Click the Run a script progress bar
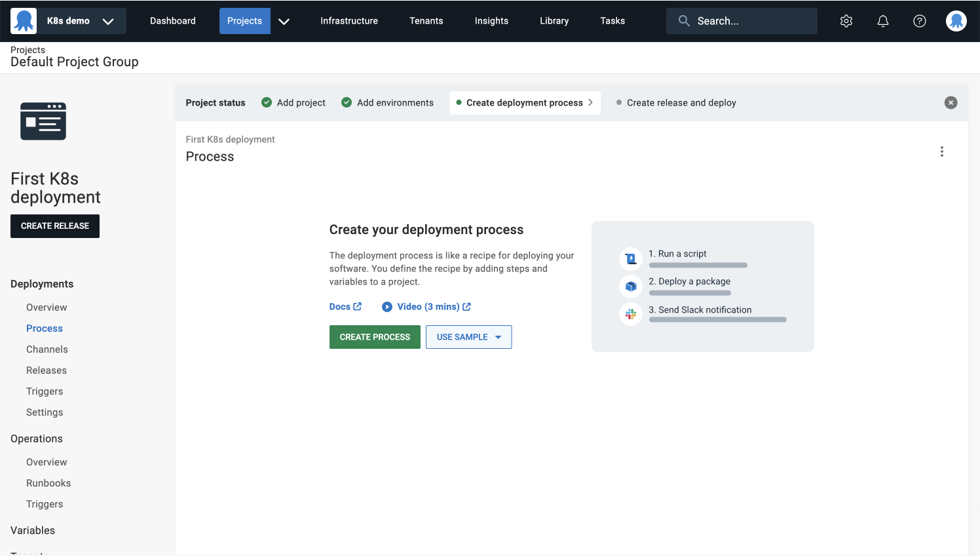 coord(698,265)
